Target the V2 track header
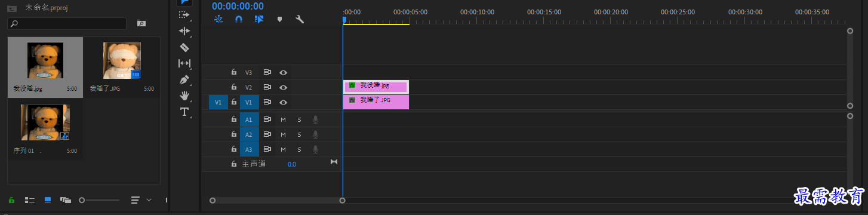Image resolution: width=868 pixels, height=215 pixels. [x=250, y=87]
